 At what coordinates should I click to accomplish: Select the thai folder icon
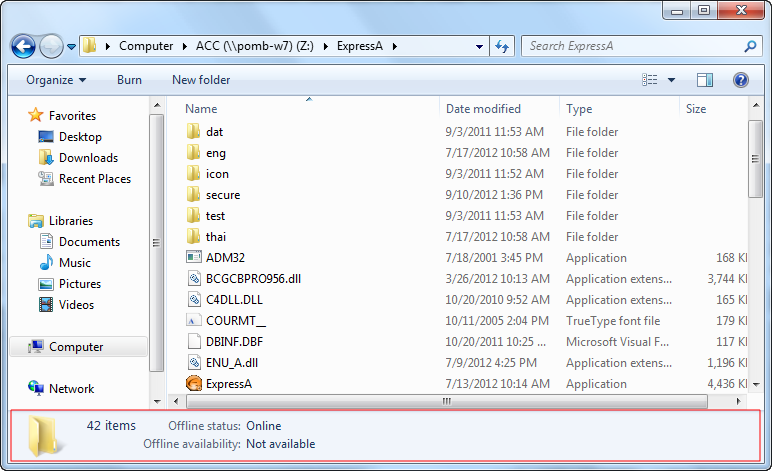point(193,237)
